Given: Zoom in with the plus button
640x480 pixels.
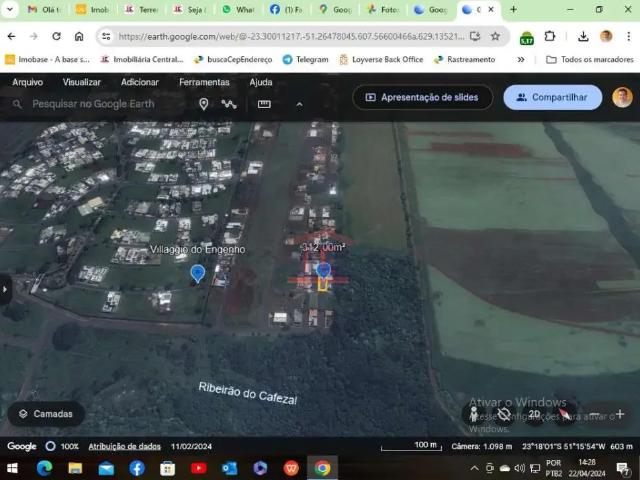Looking at the screenshot, I should point(620,414).
